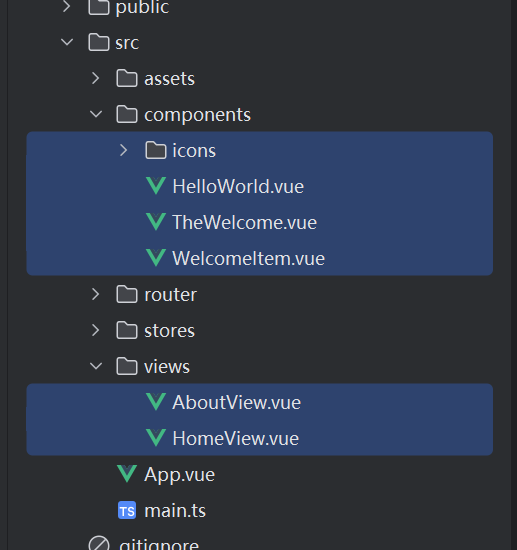Click the Vue icon beside App.vue
The width and height of the screenshot is (517, 550).
coord(127,474)
